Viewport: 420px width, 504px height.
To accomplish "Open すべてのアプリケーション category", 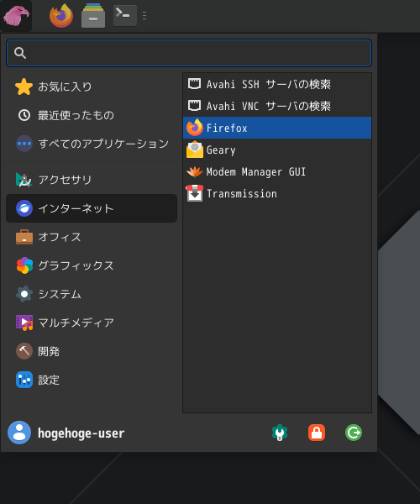I will tap(92, 144).
